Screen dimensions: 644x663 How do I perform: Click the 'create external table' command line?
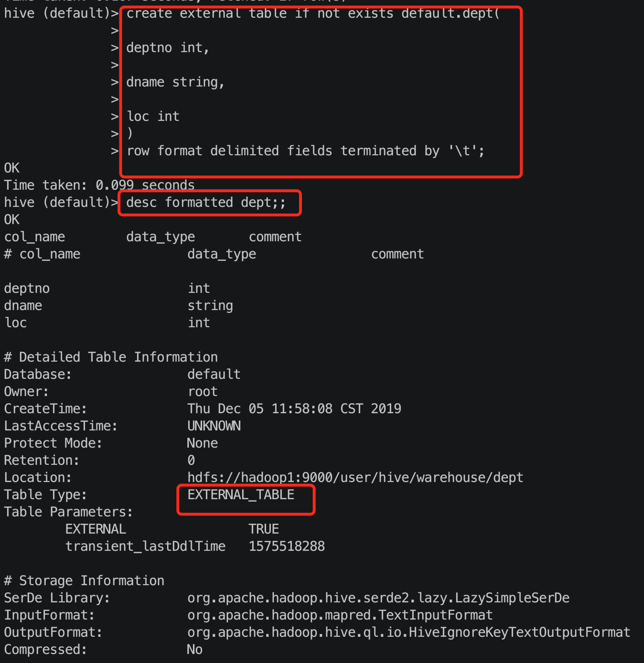click(313, 13)
